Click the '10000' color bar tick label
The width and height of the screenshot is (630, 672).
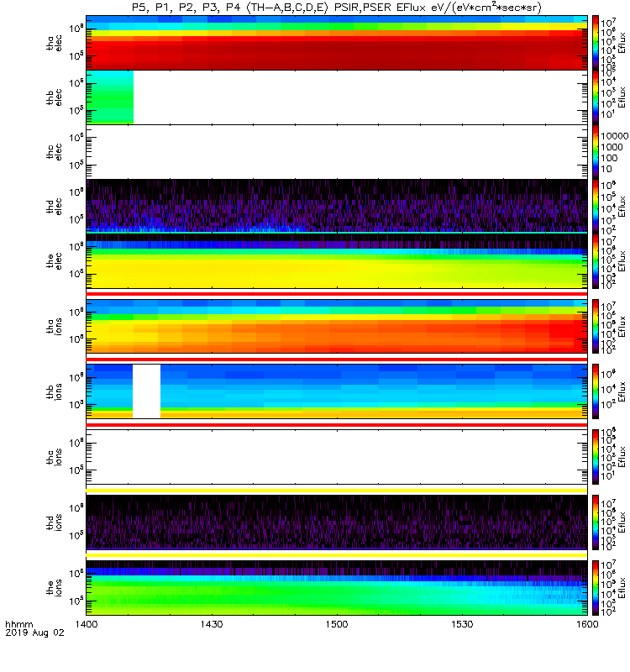point(614,136)
